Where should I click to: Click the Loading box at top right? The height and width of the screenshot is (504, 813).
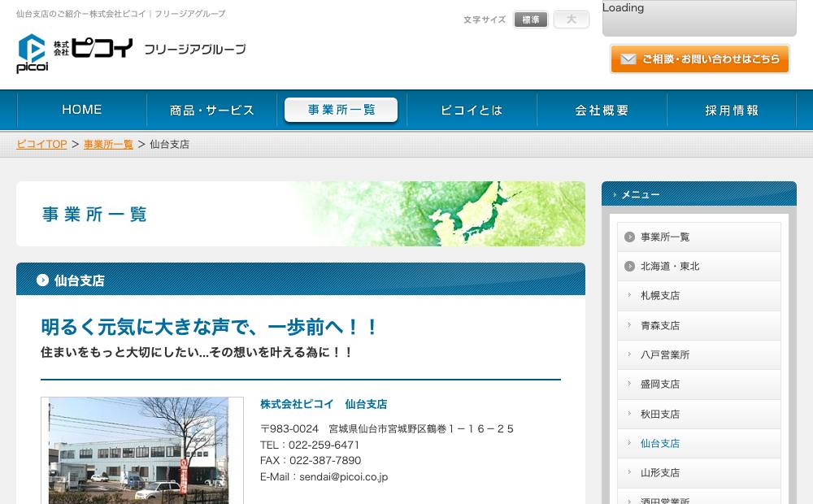[x=699, y=18]
